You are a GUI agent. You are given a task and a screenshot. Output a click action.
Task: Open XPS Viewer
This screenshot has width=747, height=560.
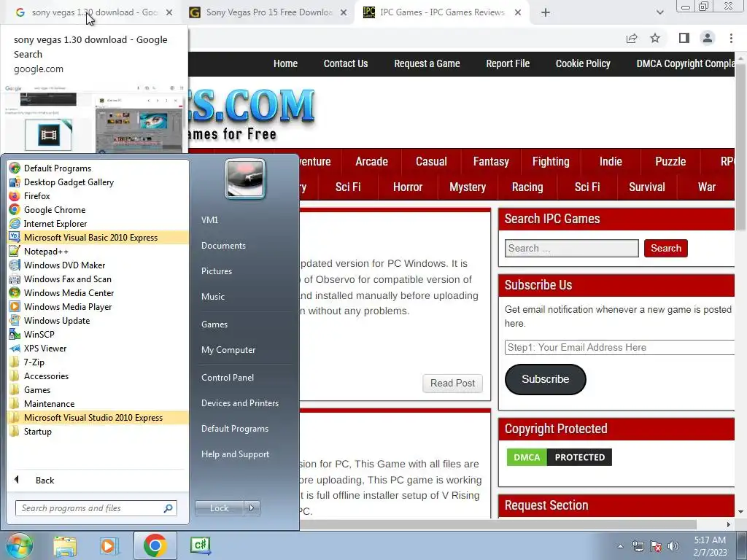[x=98, y=348]
